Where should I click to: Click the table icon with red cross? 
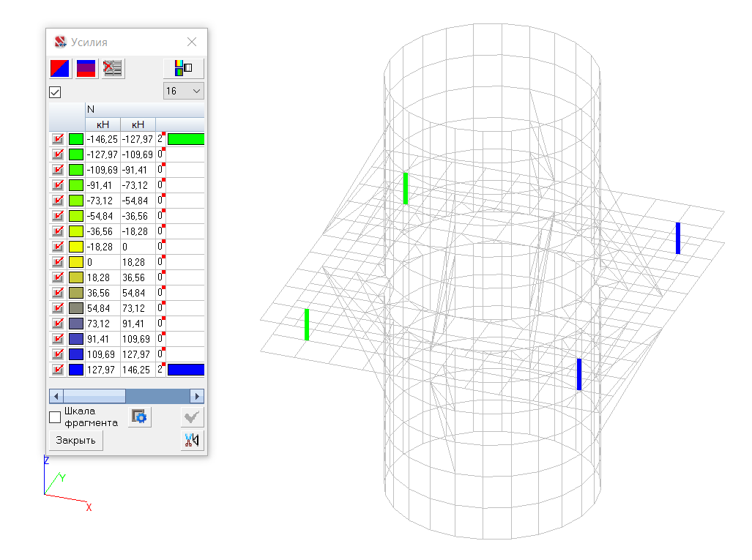(113, 69)
